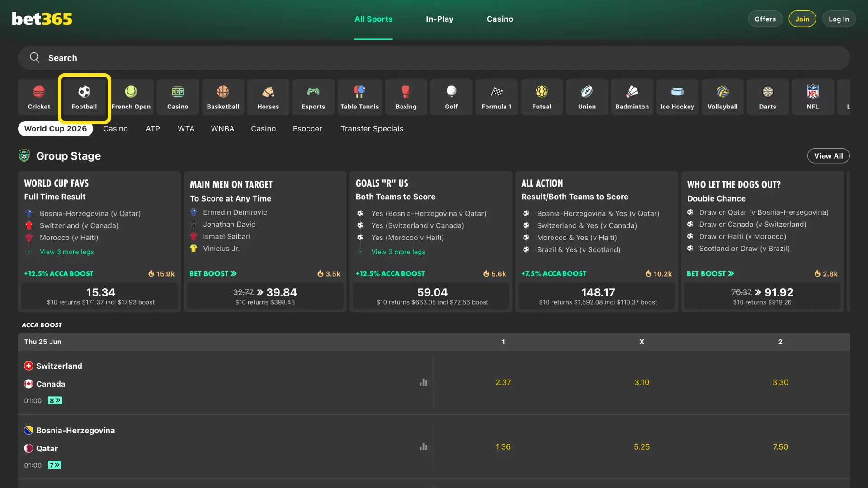Screen dimensions: 868x488
Task: Select the WTA quick link
Action: point(186,129)
